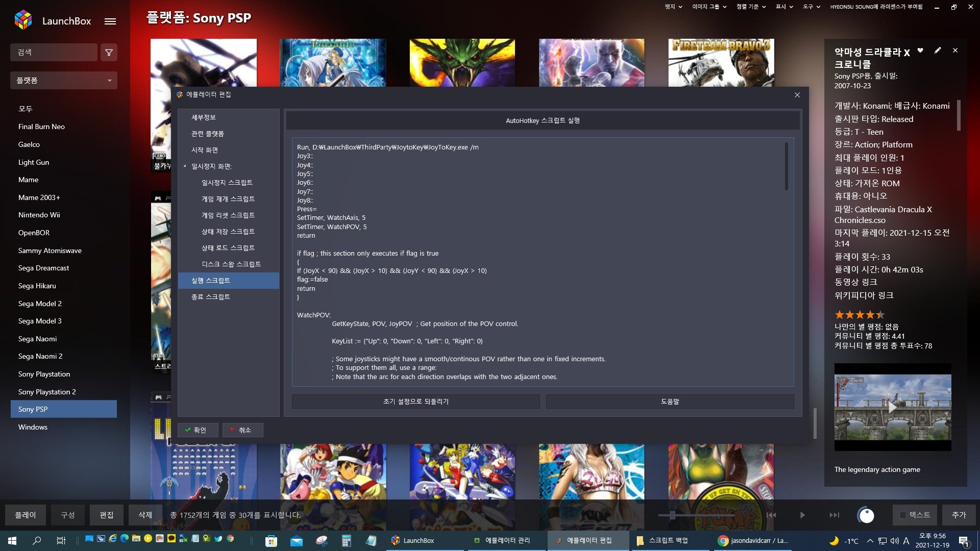Click 초기 설정으로 되돌리기 button
Viewport: 980px width, 551px height.
415,402
